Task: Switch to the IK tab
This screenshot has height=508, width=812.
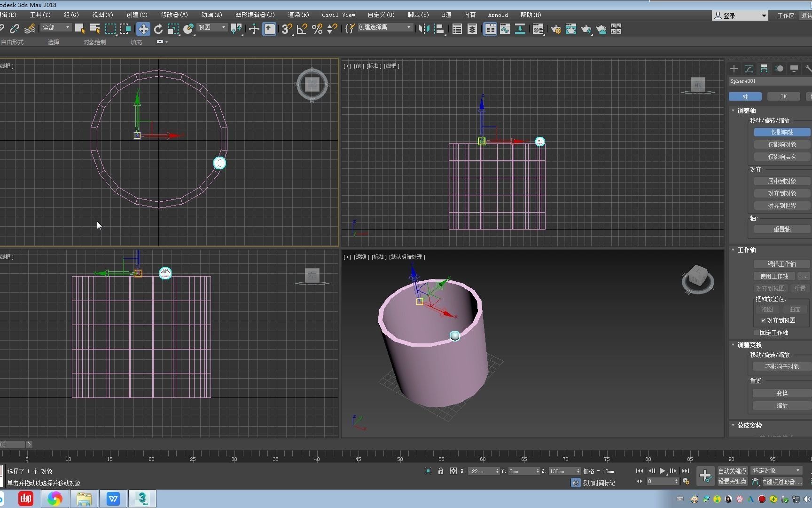Action: click(x=783, y=96)
